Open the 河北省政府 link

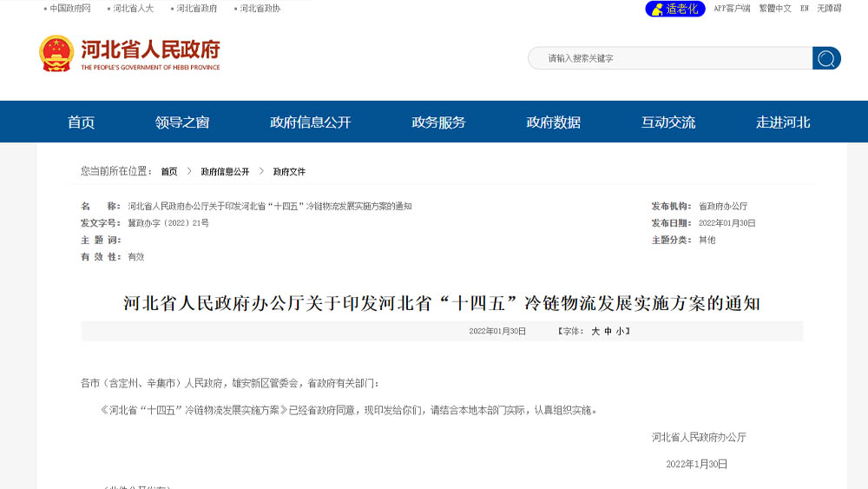[196, 9]
